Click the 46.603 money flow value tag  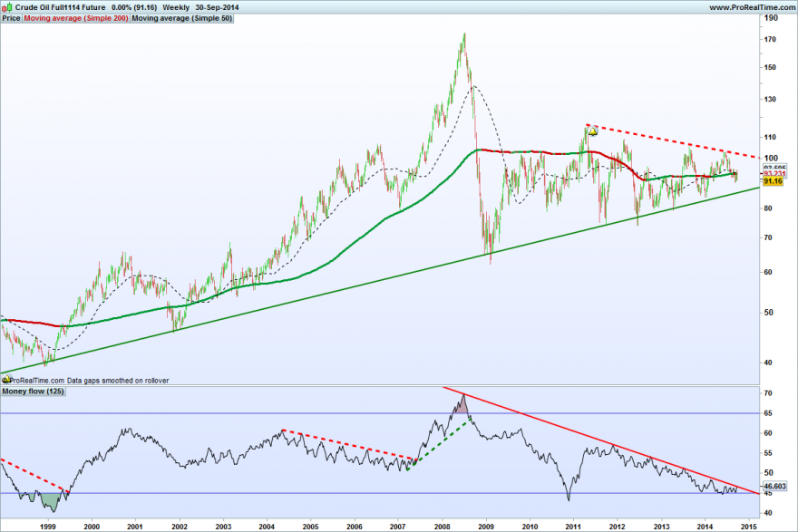tap(774, 486)
